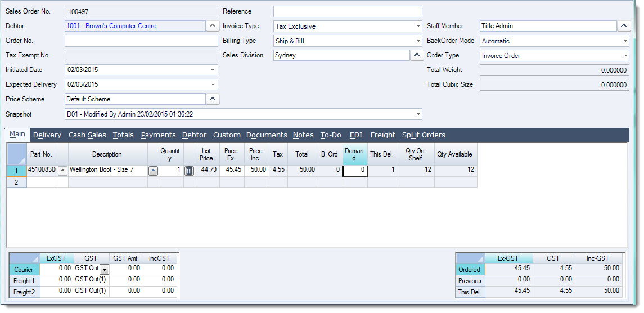This screenshot has height=313, width=644.
Task: Switch to the Main tab
Action: point(17,134)
